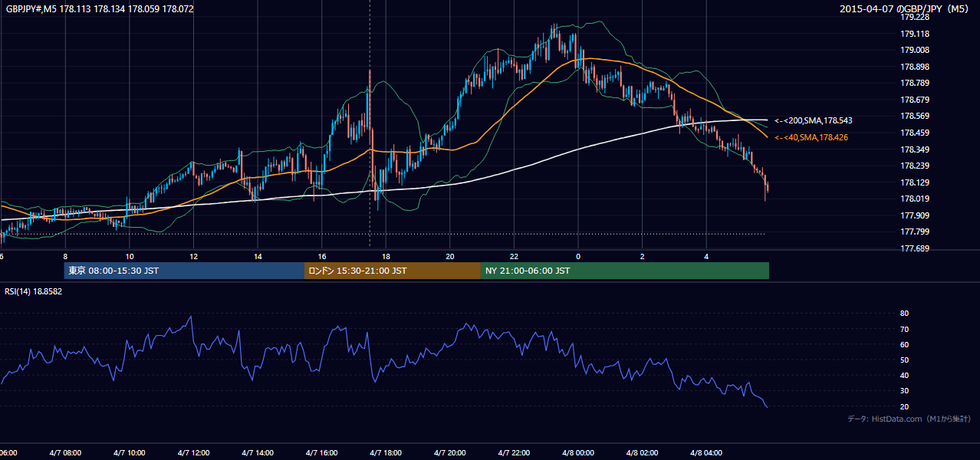
Task: Click the 4/8 00:00 time axis label
Action: coord(578,452)
